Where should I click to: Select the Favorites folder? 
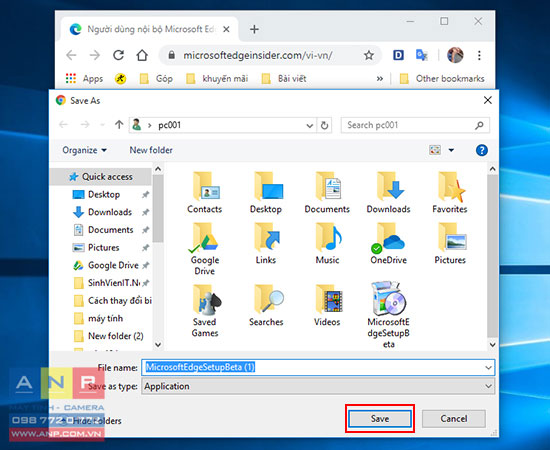coord(450,193)
